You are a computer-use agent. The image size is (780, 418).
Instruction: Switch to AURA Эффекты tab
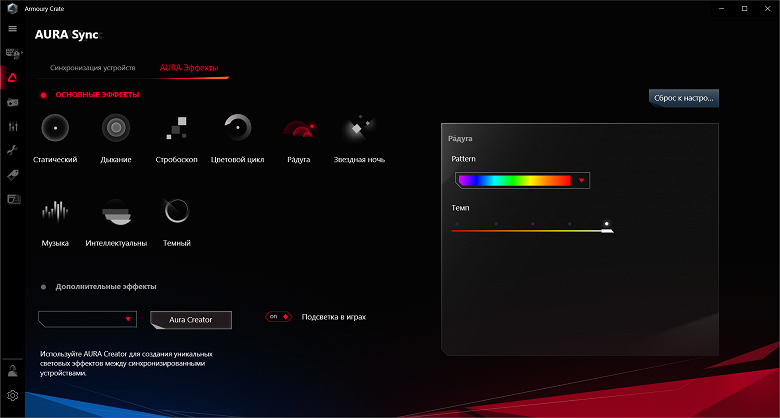pos(189,68)
